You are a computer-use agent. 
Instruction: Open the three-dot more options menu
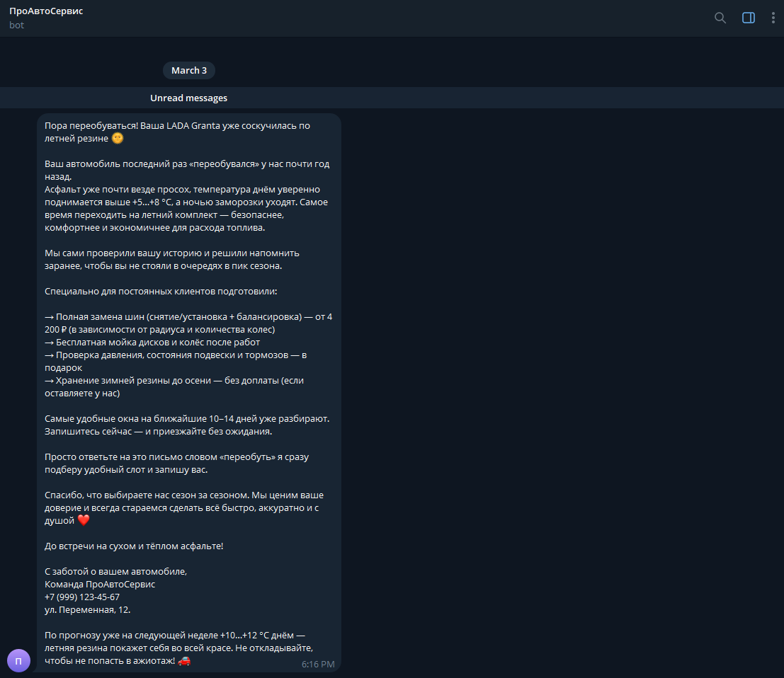point(773,18)
